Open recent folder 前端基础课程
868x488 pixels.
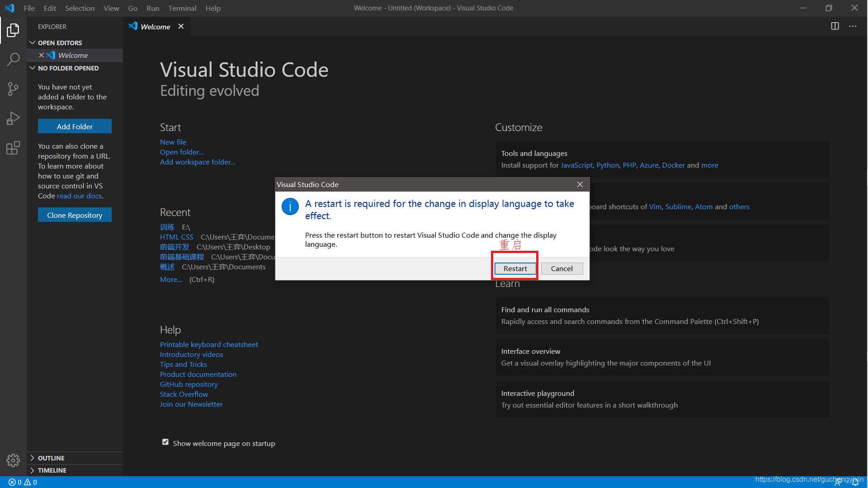[182, 257]
